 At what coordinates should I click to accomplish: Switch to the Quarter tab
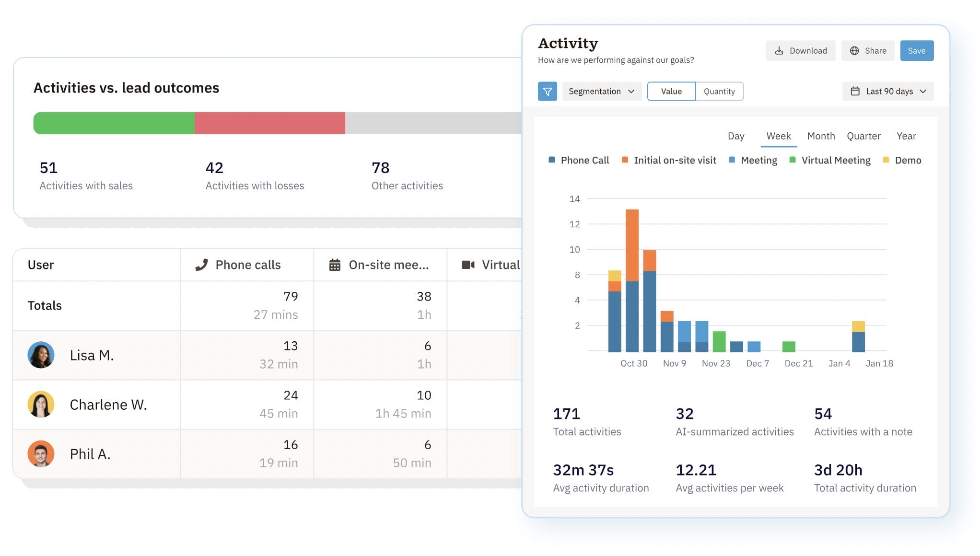click(x=863, y=136)
